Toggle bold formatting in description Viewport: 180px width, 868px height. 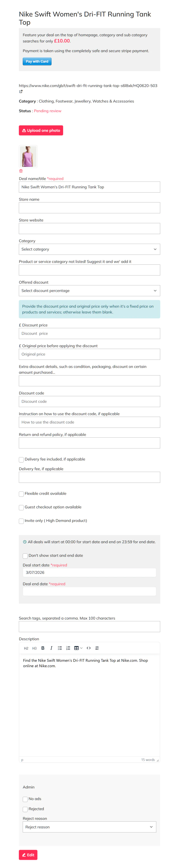pyautogui.click(x=43, y=648)
